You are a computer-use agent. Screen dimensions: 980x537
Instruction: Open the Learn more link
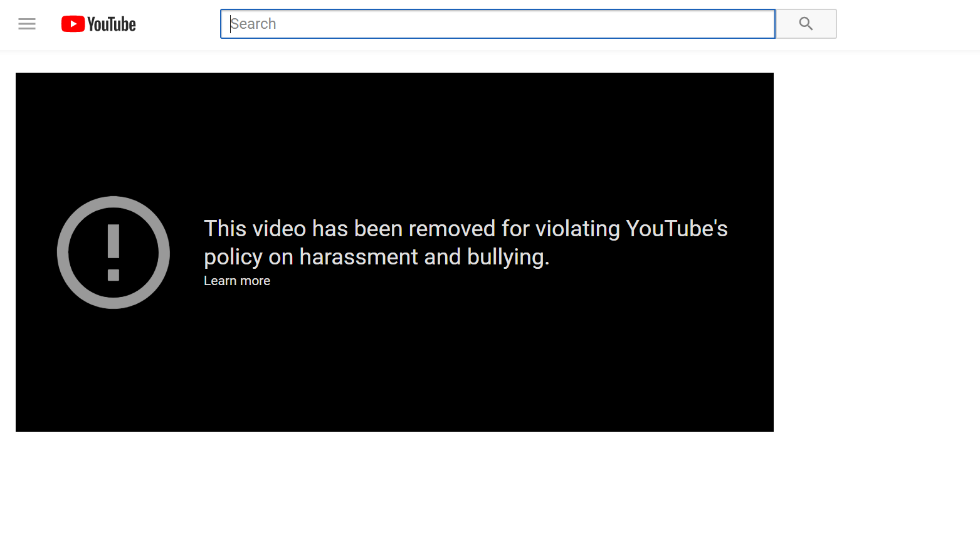237,281
